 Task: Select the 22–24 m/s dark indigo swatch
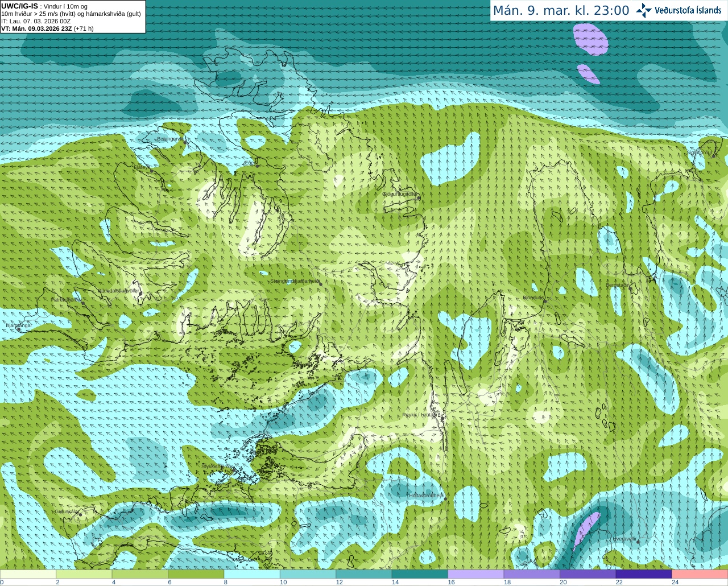(643, 574)
